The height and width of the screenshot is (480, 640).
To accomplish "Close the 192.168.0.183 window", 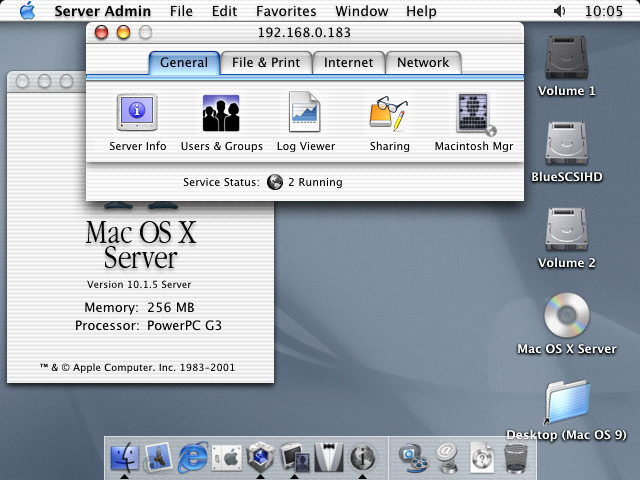I will 102,32.
